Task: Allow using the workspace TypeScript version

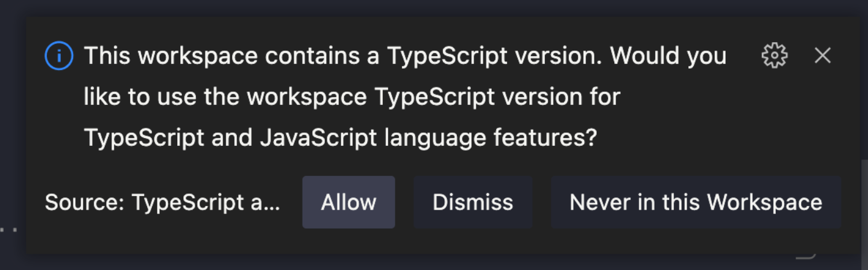Action: (x=348, y=202)
